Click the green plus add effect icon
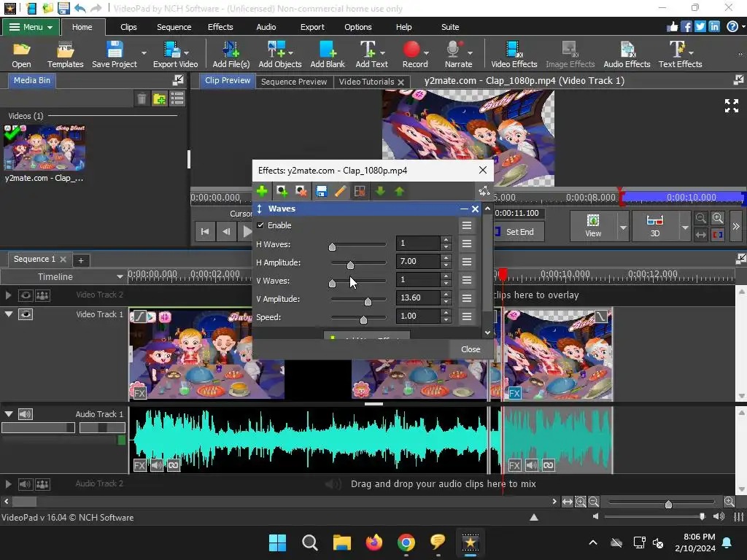Viewport: 747px width, 560px height. 262,192
